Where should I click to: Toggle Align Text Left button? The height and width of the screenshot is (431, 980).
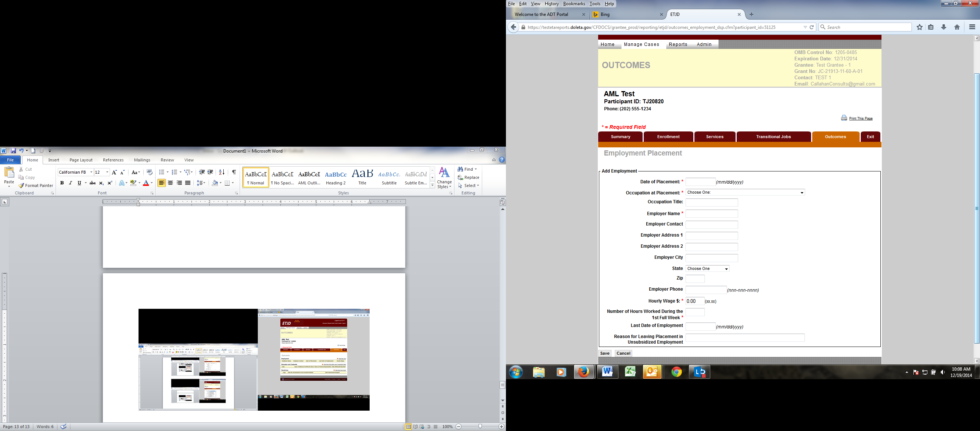click(162, 183)
